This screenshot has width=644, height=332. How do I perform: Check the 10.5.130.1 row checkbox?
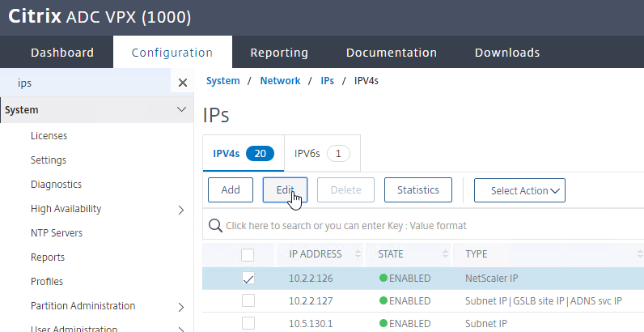click(248, 323)
